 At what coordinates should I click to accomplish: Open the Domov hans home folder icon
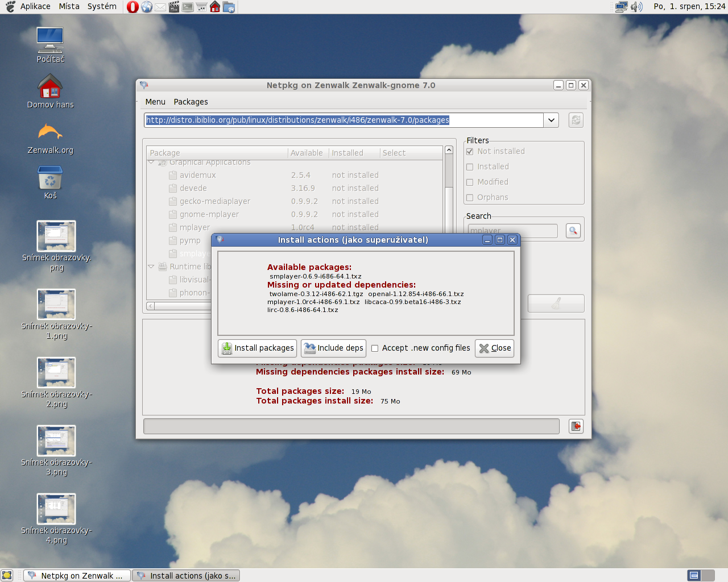[50, 91]
